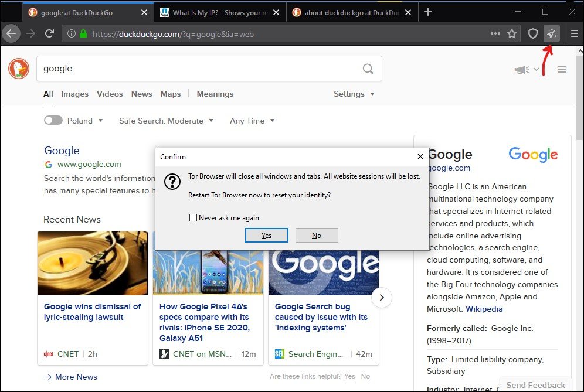The image size is (584, 392).
Task: Show site information icon in address bar
Action: pos(71,34)
